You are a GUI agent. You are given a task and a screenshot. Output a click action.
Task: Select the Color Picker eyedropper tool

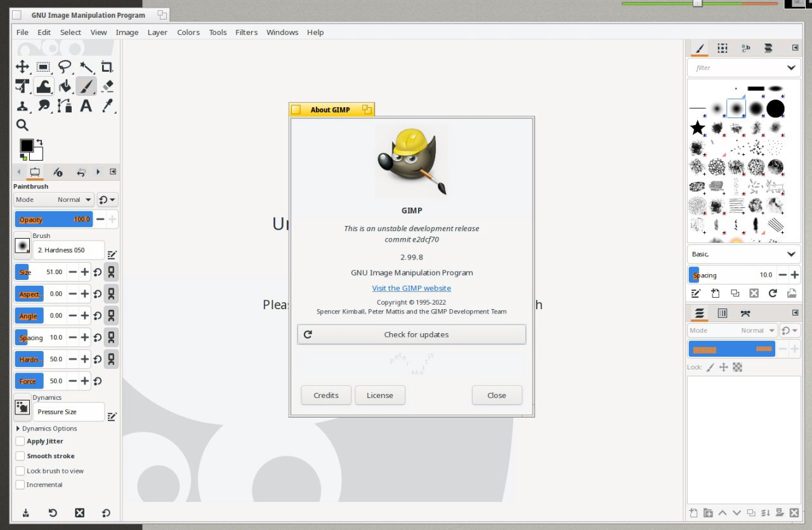click(x=107, y=106)
